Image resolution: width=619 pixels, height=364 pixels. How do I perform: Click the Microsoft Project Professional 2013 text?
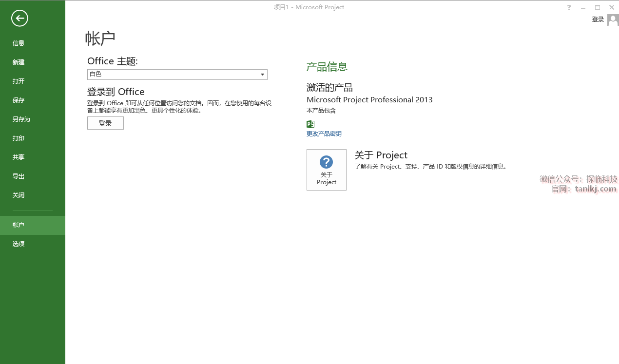tap(369, 99)
